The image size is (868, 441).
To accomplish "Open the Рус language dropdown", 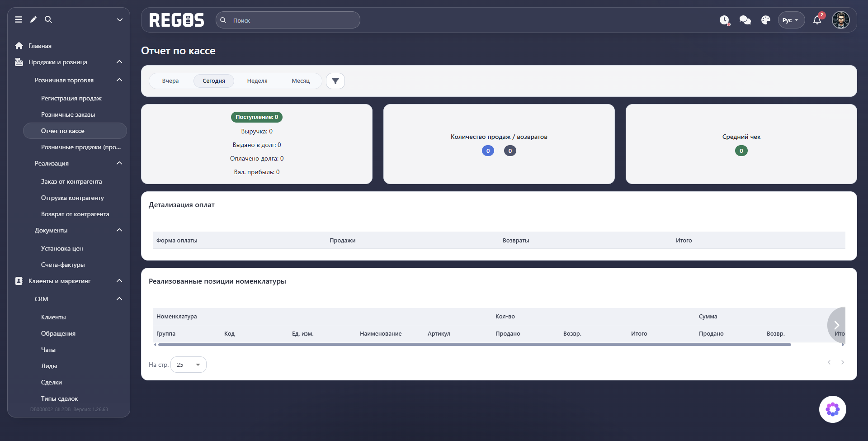I will coord(791,20).
